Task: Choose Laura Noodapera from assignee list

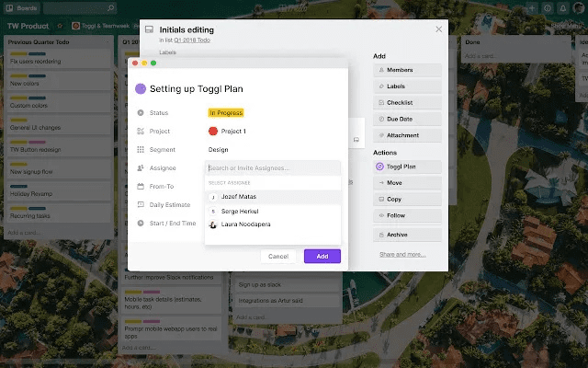Action: click(x=245, y=224)
